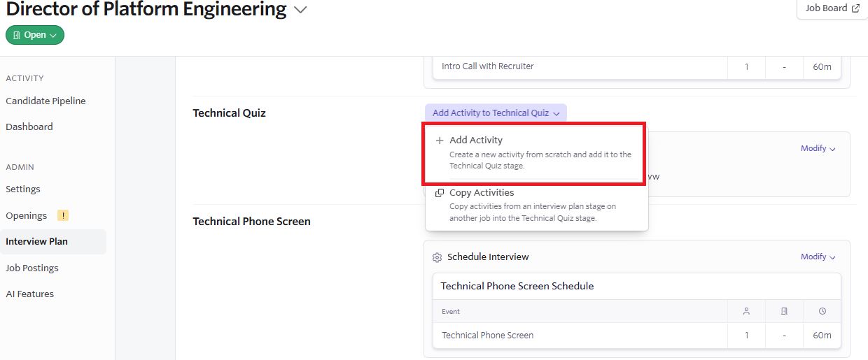Image resolution: width=868 pixels, height=360 pixels.
Task: Click the clock icon column header
Action: pyautogui.click(x=822, y=312)
